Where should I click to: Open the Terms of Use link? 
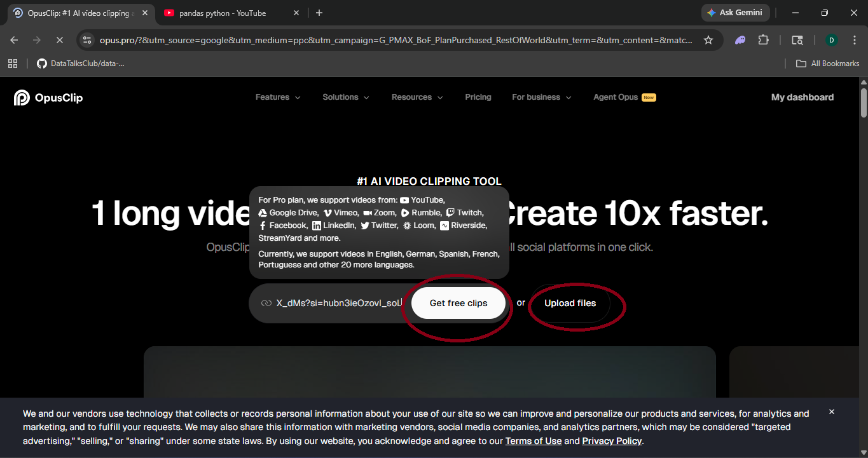tap(534, 441)
